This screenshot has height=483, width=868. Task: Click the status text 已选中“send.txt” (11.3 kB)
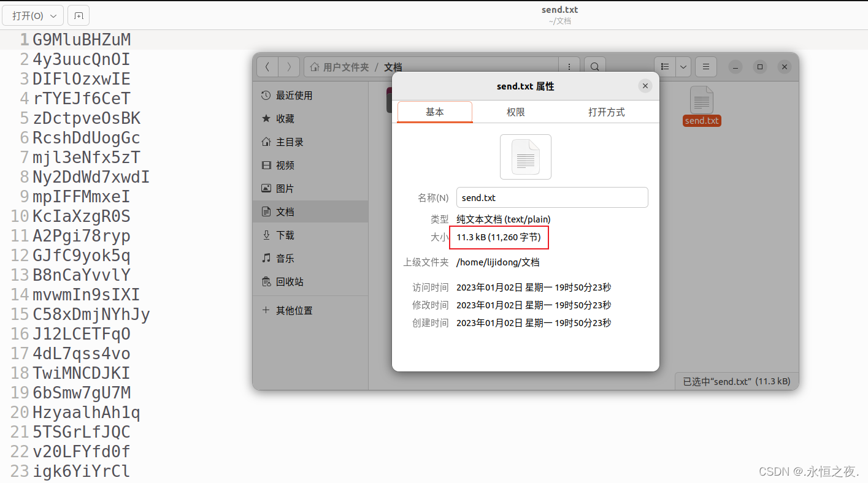point(737,381)
